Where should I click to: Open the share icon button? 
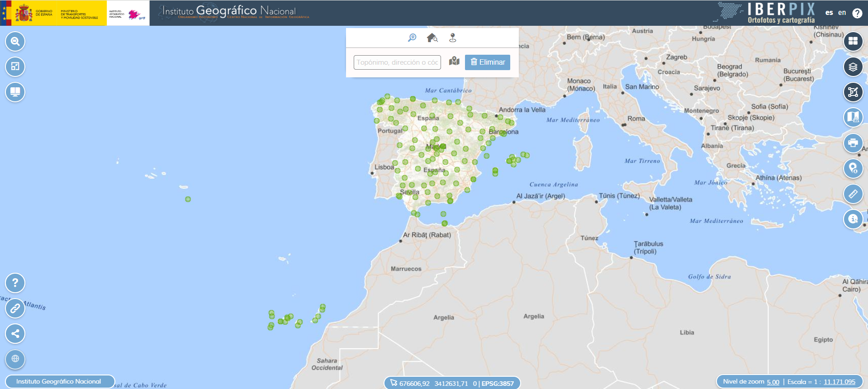coord(15,334)
